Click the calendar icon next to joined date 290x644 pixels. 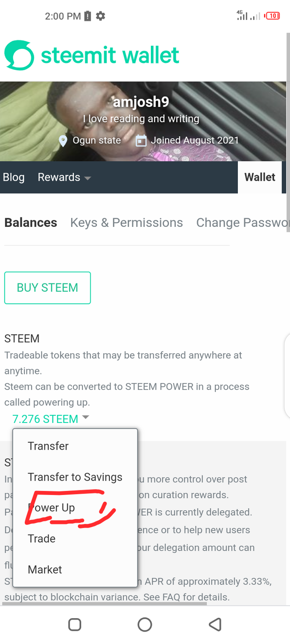point(140,140)
